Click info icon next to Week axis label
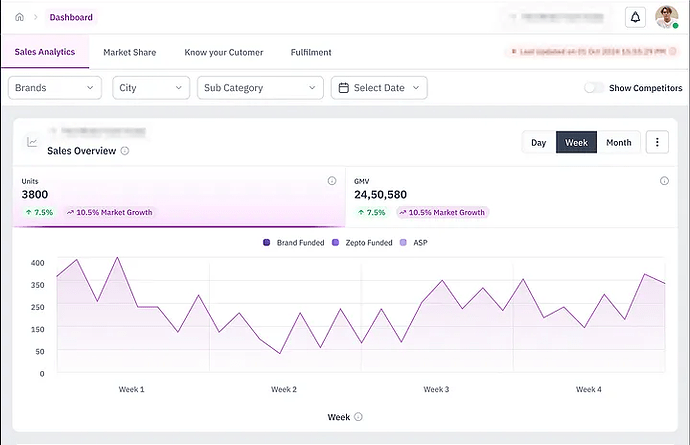The height and width of the screenshot is (445, 690). 358,417
